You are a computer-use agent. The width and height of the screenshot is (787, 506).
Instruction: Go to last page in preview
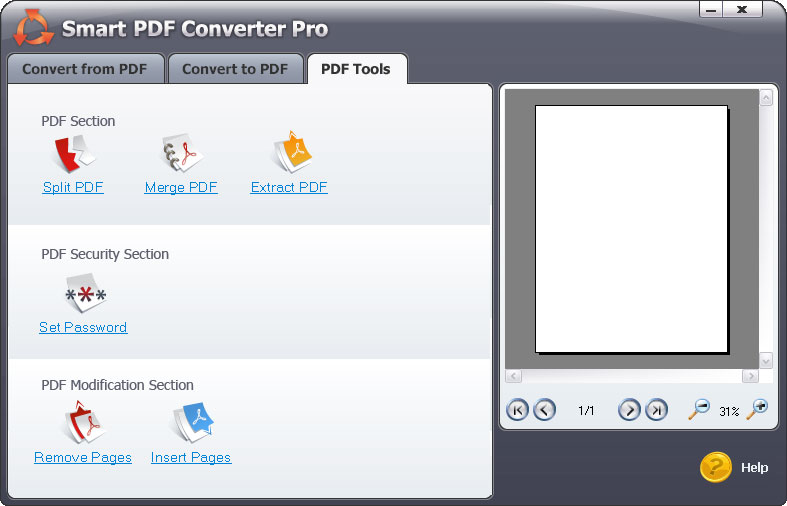pyautogui.click(x=655, y=410)
